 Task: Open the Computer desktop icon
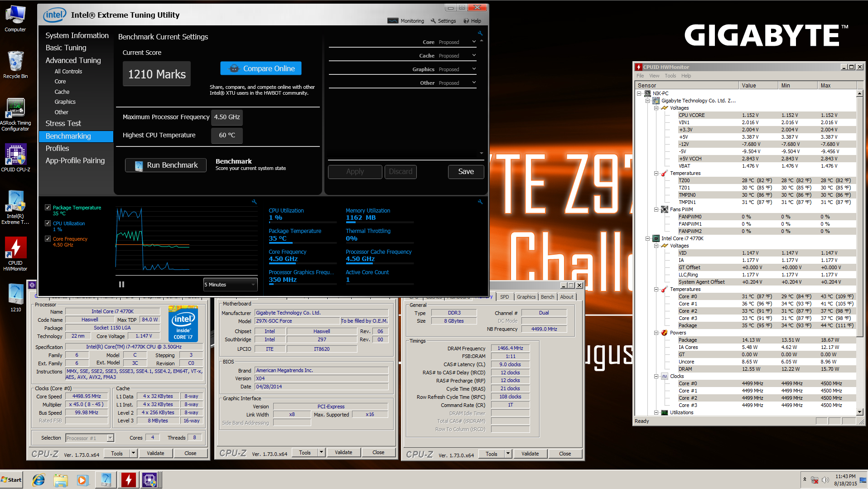pyautogui.click(x=15, y=18)
